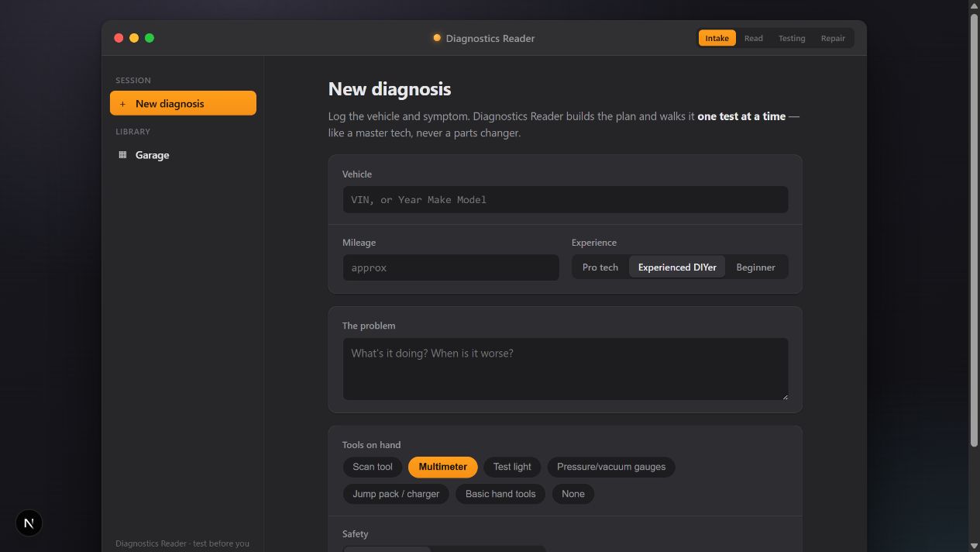Click the resize grip of problem textarea
The image size is (980, 552).
784,396
